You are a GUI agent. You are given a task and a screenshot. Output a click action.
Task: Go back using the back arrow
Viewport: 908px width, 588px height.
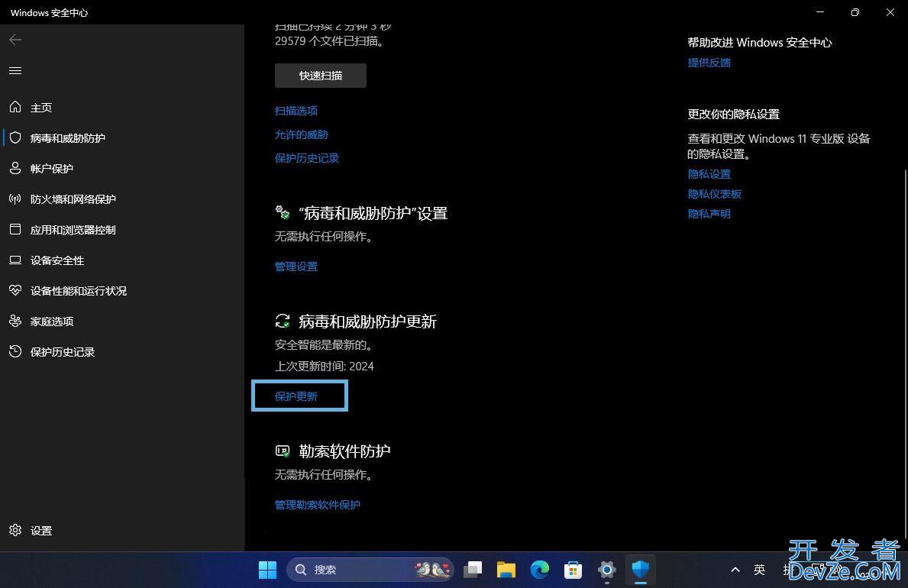point(15,40)
